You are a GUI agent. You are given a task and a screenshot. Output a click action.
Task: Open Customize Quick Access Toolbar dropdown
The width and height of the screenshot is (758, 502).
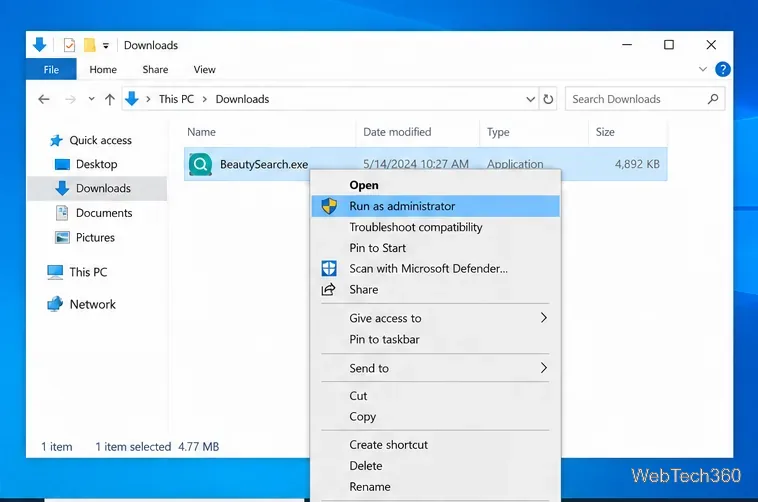click(x=106, y=45)
